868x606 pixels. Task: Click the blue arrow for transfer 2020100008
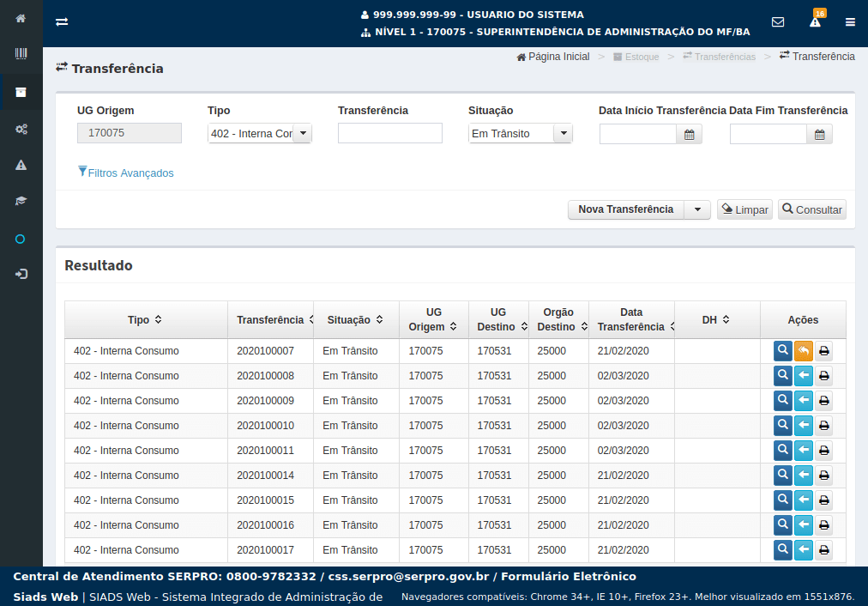803,376
